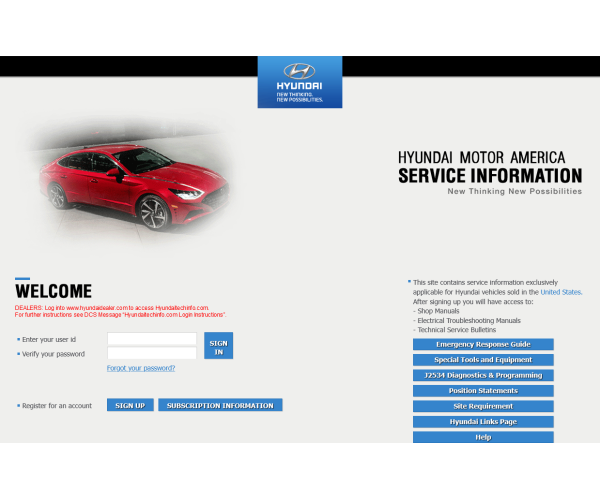
Task: Open the Forgot your password link
Action: 141,368
